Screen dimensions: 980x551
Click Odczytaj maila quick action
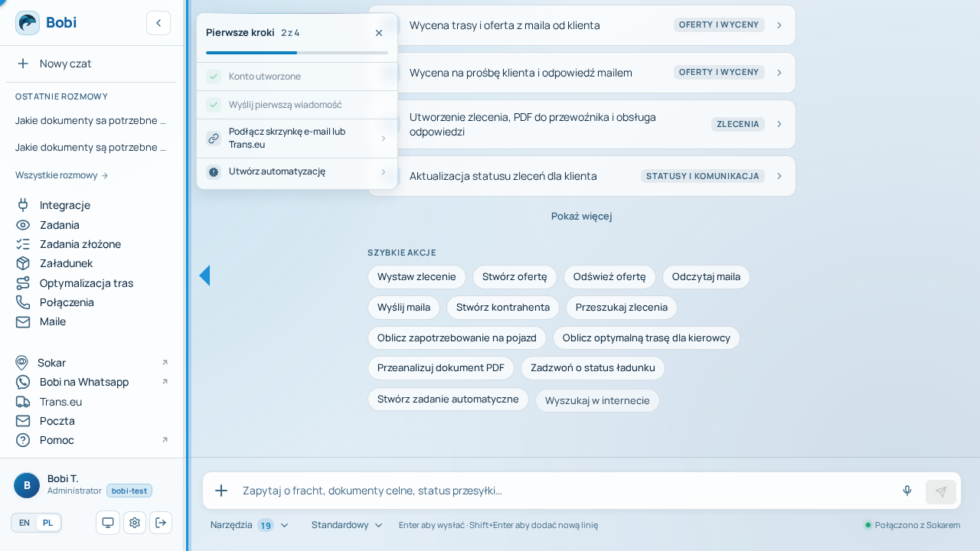pyautogui.click(x=706, y=277)
